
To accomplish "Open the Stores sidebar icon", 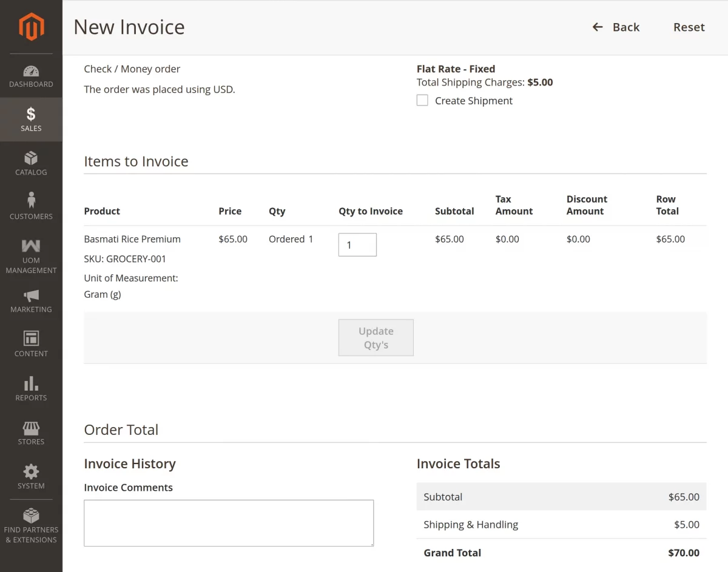I will [x=31, y=432].
